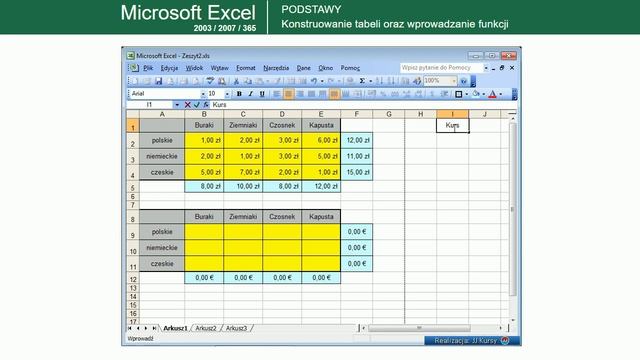Image resolution: width=640 pixels, height=360 pixels.
Task: Switch to the Arkusz3 sheet tab
Action: [236, 328]
